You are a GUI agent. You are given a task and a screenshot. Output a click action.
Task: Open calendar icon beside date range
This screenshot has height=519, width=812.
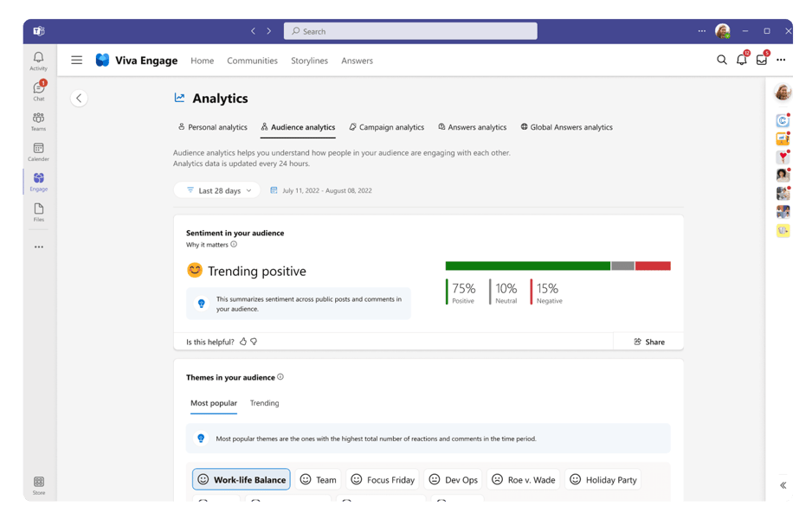[274, 190]
